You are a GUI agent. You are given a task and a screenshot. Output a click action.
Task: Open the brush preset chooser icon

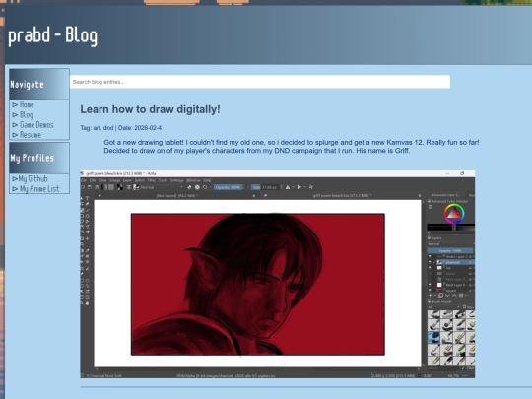(x=136, y=187)
